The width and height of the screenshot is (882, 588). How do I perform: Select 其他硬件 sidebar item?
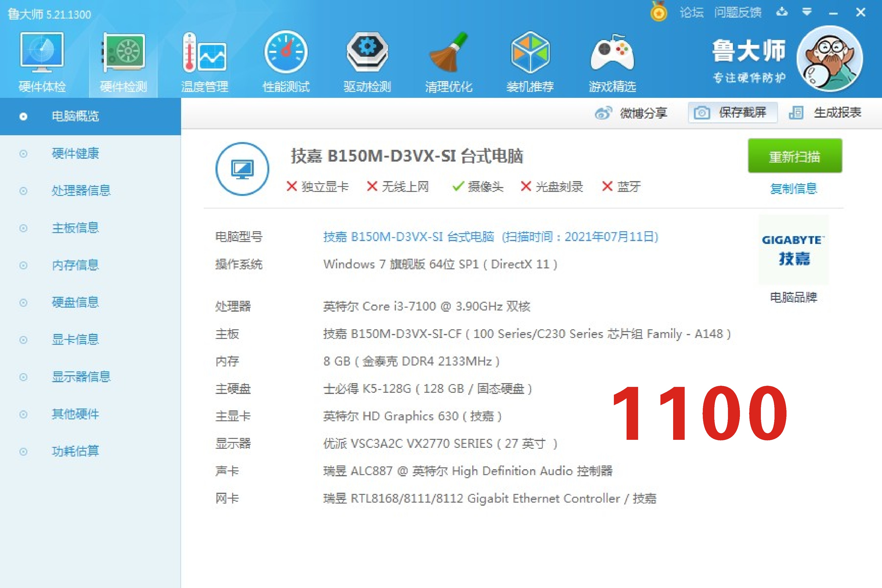pos(90,414)
